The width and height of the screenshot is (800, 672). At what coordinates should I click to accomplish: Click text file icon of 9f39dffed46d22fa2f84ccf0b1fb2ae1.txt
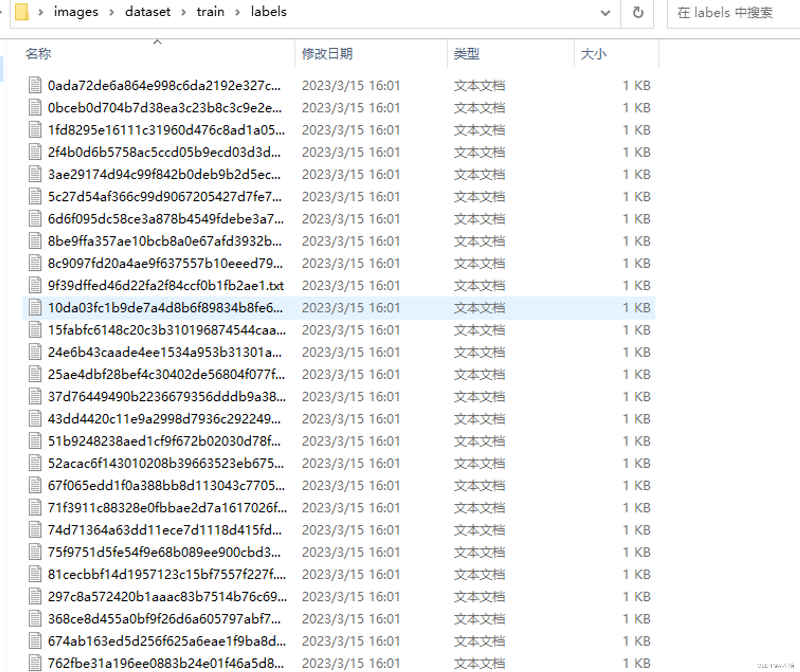coord(35,285)
